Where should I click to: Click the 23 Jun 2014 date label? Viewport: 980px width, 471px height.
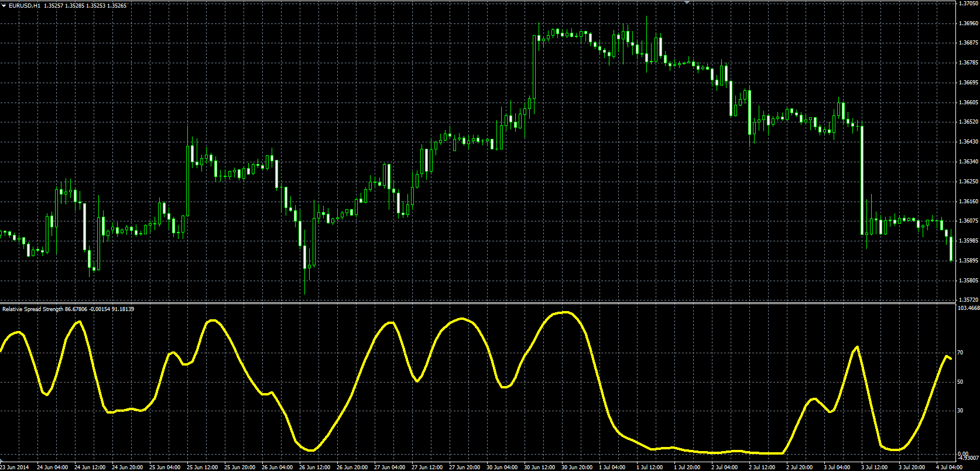[x=15, y=467]
